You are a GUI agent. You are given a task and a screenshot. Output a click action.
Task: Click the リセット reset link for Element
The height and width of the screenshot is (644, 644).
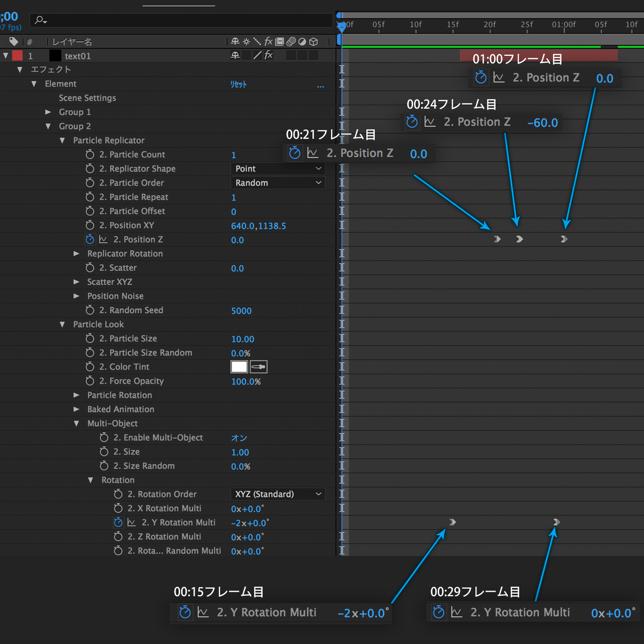(x=238, y=84)
